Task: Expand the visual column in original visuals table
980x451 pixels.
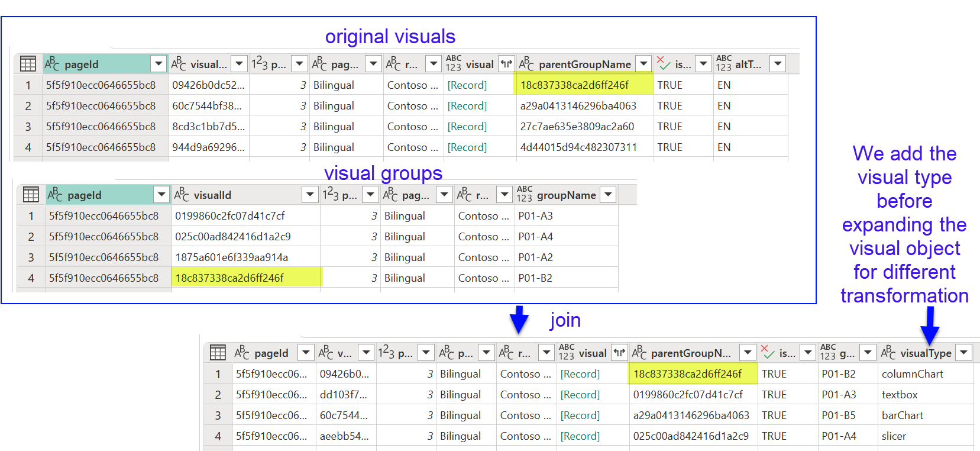Action: [x=506, y=64]
